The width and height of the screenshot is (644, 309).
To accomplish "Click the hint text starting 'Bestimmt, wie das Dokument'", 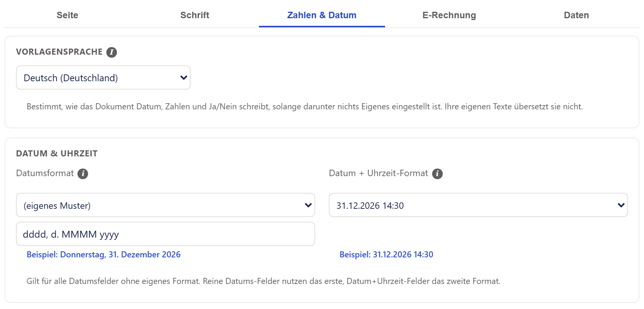I will coord(305,106).
